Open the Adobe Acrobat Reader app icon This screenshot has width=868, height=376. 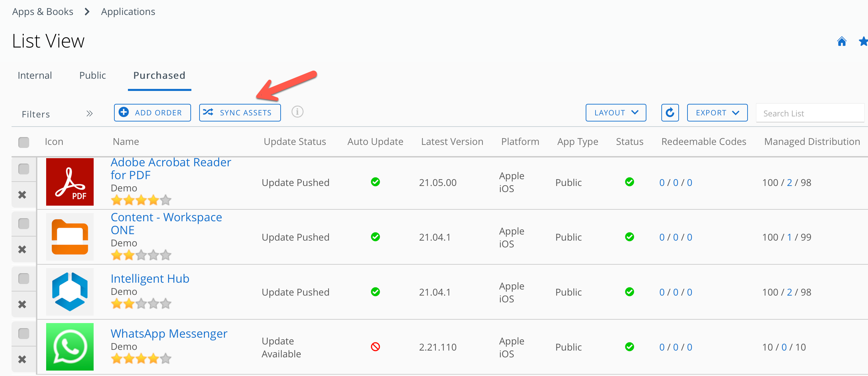tap(70, 182)
